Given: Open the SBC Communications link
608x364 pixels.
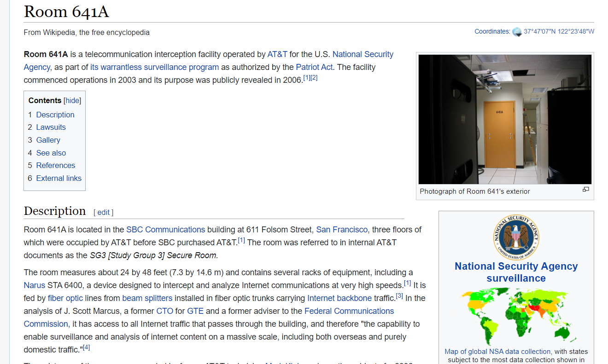Looking at the screenshot, I should [x=166, y=230].
